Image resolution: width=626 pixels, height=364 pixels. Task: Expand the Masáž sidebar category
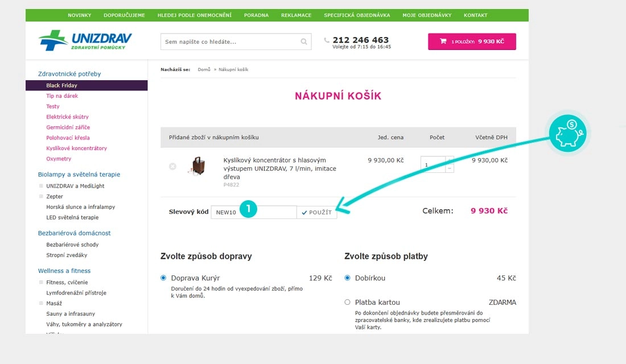click(41, 303)
